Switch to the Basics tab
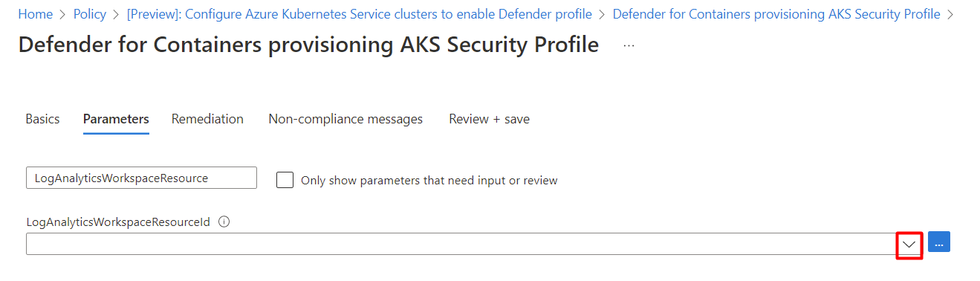The width and height of the screenshot is (980, 281). click(42, 119)
